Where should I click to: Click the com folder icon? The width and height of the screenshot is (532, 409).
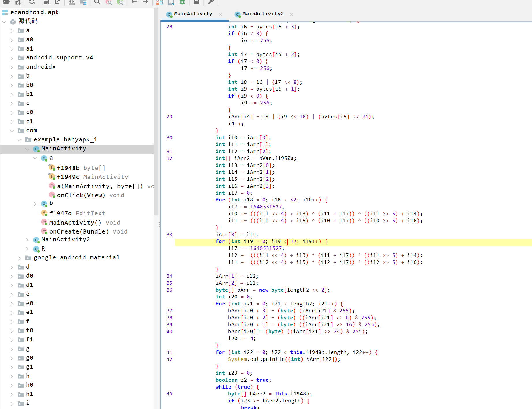(20, 131)
